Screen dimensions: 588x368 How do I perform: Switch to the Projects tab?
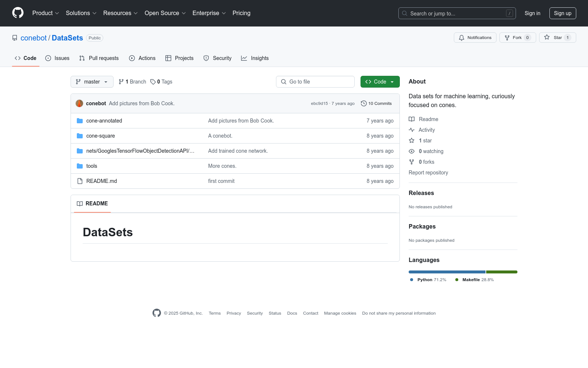(x=179, y=58)
